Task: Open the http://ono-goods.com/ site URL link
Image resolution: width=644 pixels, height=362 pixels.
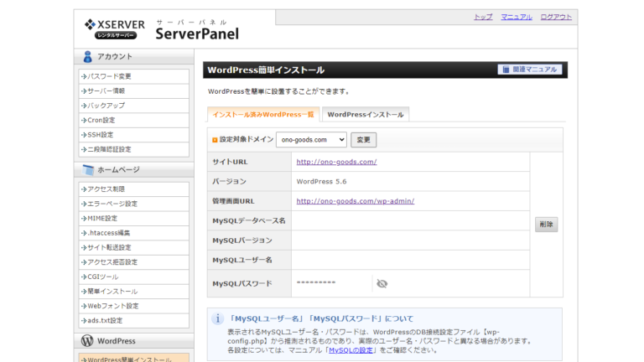Action: (336, 162)
